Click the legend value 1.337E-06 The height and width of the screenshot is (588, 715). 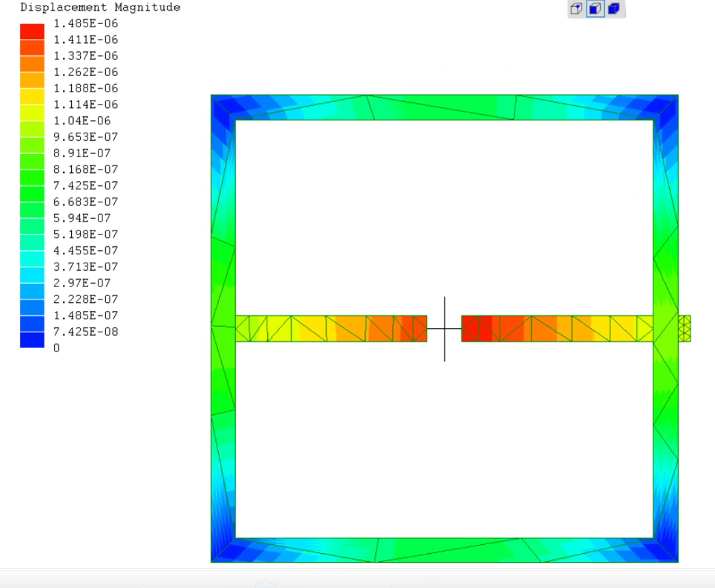(85, 55)
